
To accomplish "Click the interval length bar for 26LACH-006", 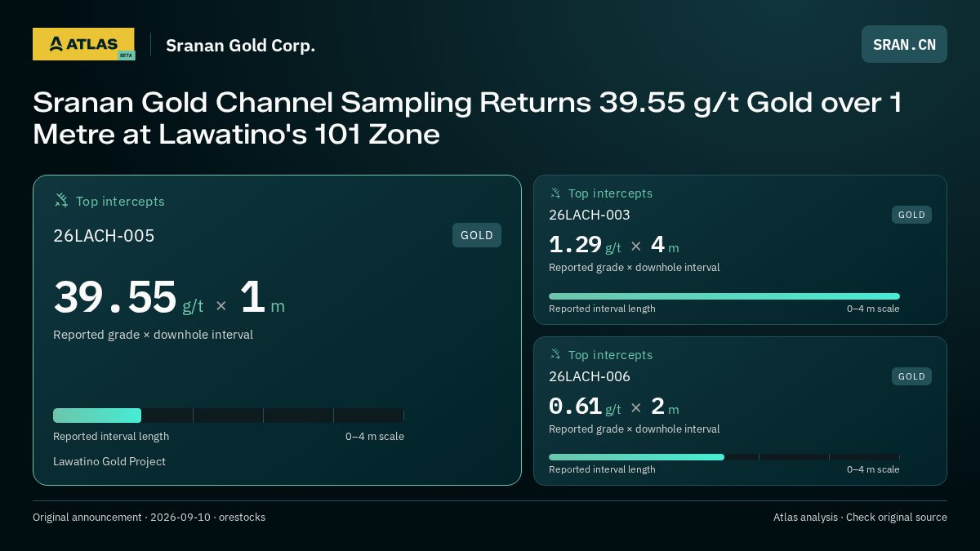I will [724, 457].
